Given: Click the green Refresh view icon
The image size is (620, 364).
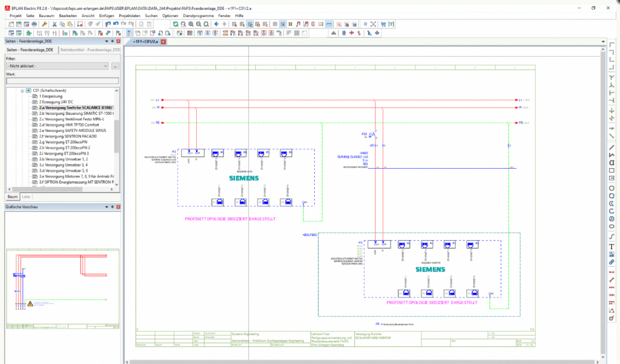Looking at the screenshot, I should click(176, 23).
